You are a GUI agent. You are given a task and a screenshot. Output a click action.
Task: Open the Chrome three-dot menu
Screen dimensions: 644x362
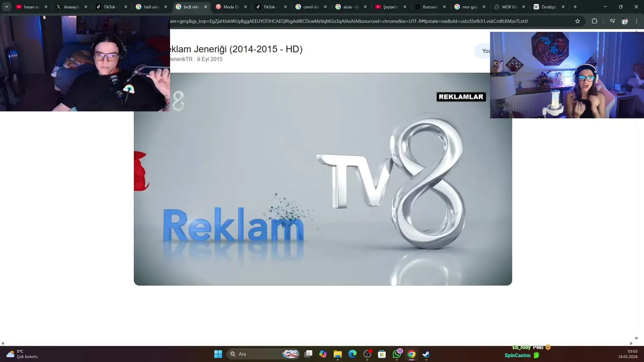pyautogui.click(x=636, y=21)
